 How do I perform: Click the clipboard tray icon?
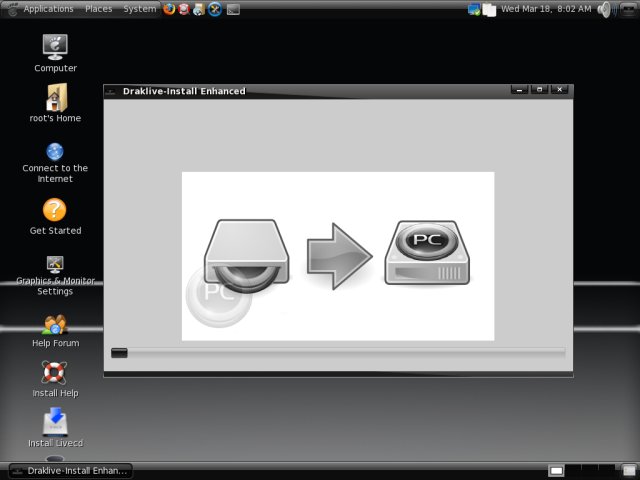pyautogui.click(x=489, y=10)
